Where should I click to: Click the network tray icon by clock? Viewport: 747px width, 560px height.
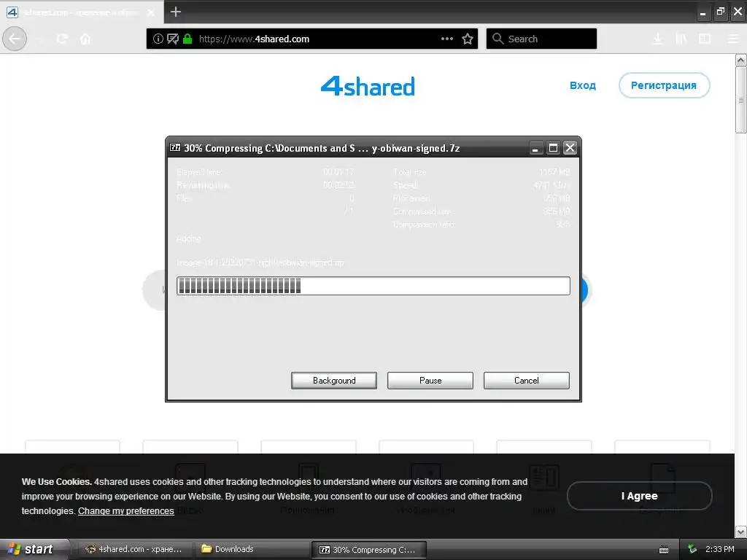click(x=692, y=549)
